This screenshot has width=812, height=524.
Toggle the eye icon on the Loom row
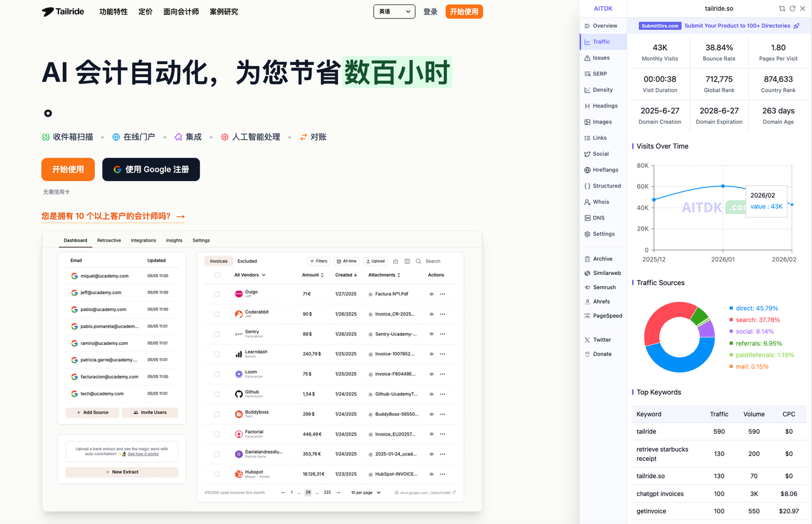[431, 374]
